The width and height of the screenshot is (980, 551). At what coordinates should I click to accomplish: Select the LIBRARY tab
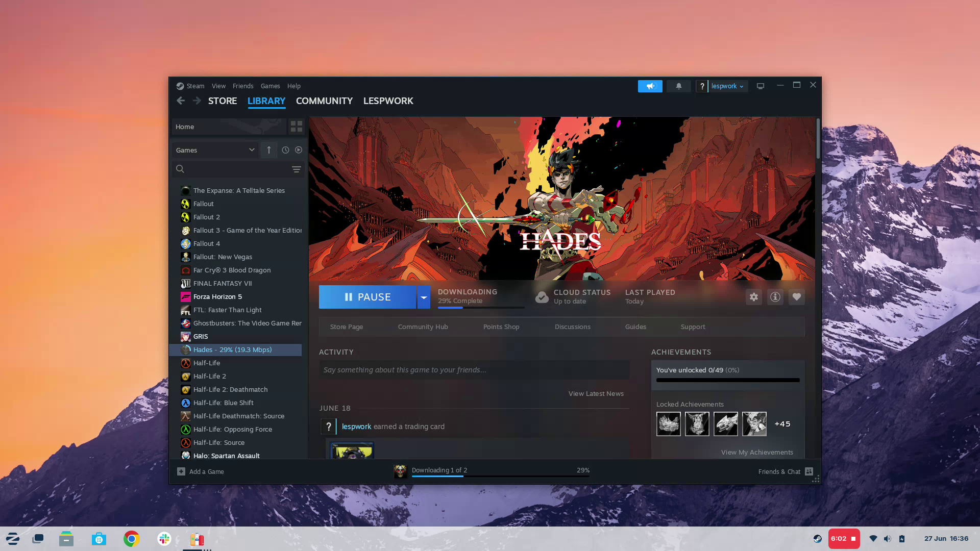click(266, 101)
